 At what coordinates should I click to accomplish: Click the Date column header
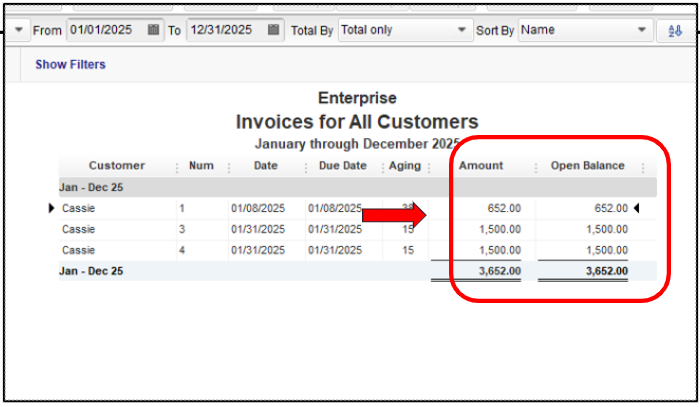266,166
